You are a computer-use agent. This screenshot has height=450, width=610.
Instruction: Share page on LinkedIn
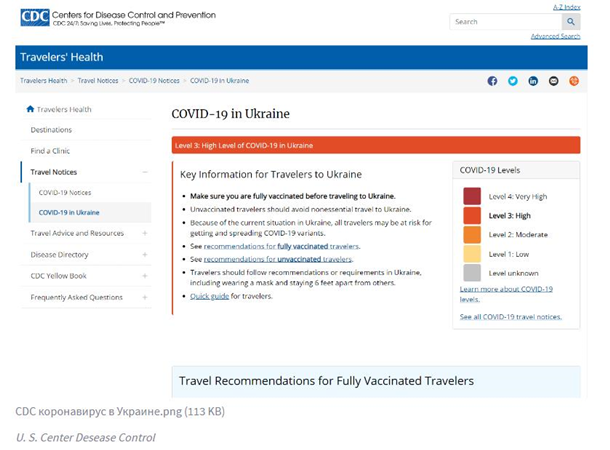533,81
